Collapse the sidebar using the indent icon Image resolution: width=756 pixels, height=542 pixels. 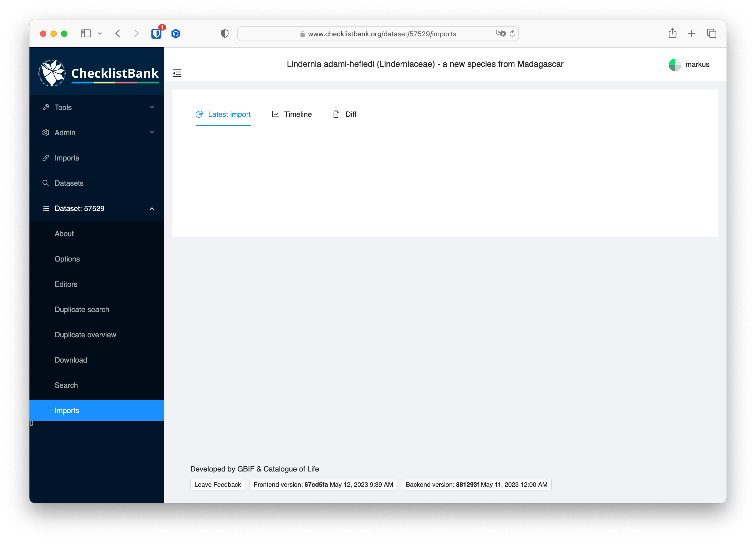tap(177, 73)
